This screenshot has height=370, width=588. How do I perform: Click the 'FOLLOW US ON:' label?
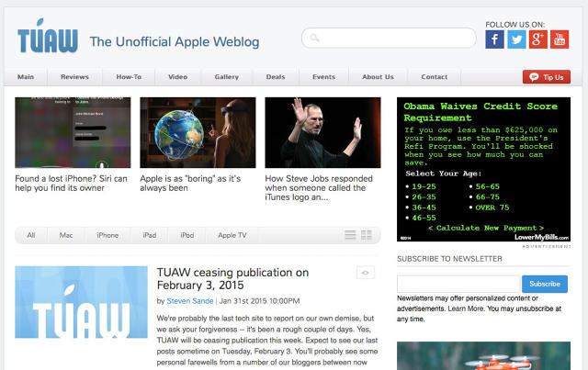click(514, 25)
